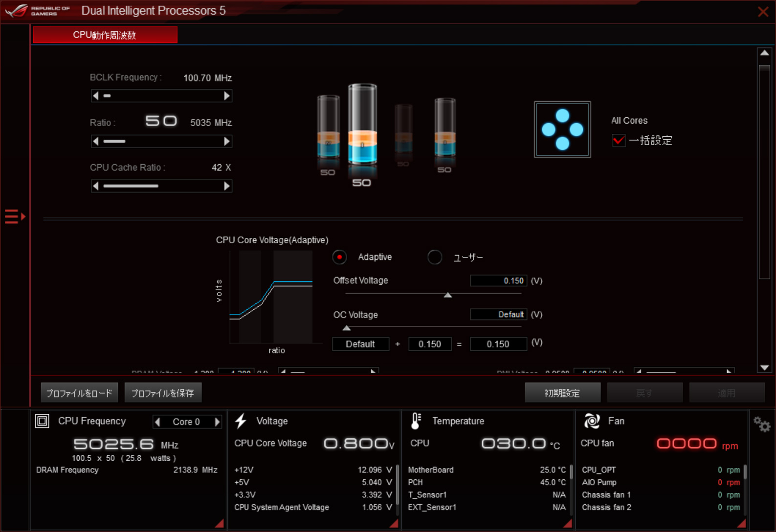Viewport: 776px width, 532px height.
Task: Click the Temperature thermometer icon
Action: click(x=416, y=421)
